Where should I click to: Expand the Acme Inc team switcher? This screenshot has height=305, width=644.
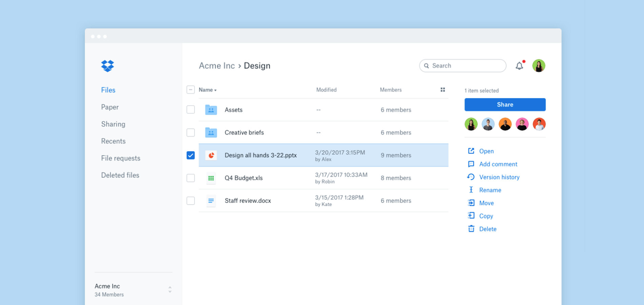pos(170,290)
